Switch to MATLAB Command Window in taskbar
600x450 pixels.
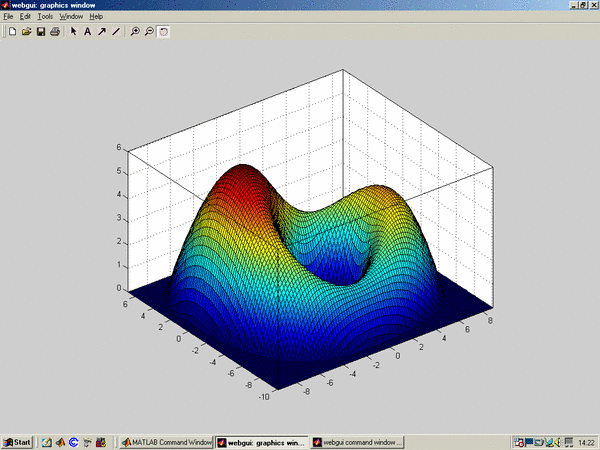[x=166, y=442]
